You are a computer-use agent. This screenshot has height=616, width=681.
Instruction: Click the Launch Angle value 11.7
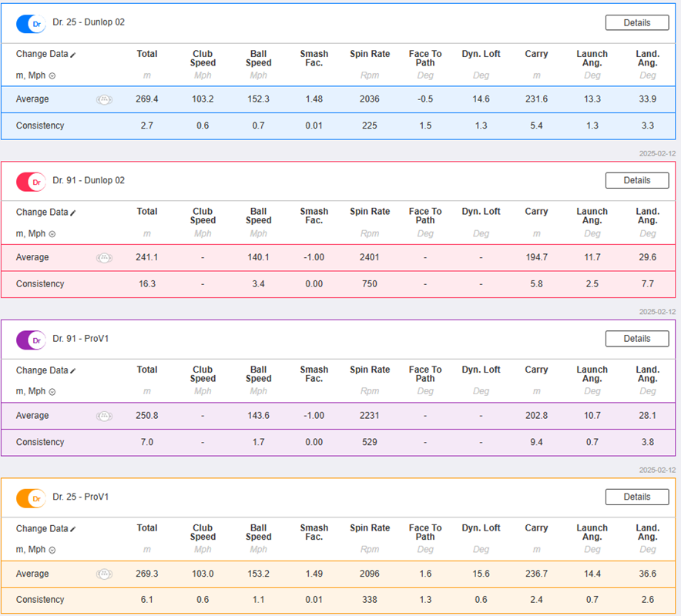point(592,257)
